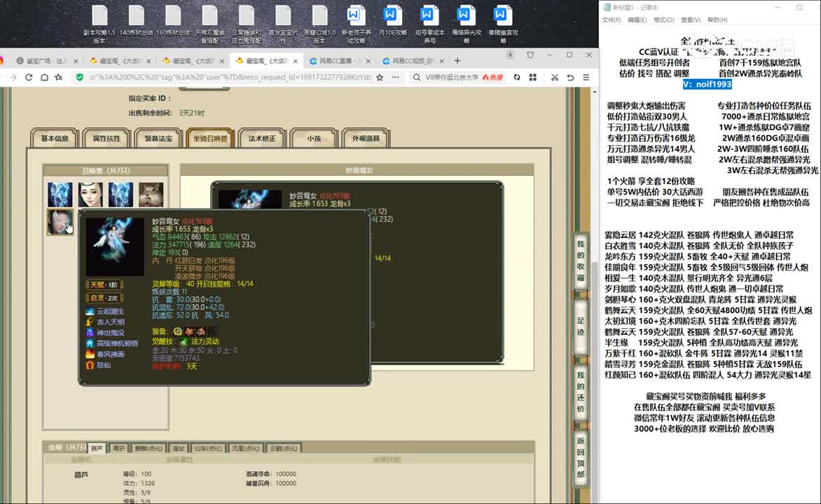Image resolution: width=821 pixels, height=504 pixels.
Task: Open Word document 月10E攻略
Action: tap(393, 21)
